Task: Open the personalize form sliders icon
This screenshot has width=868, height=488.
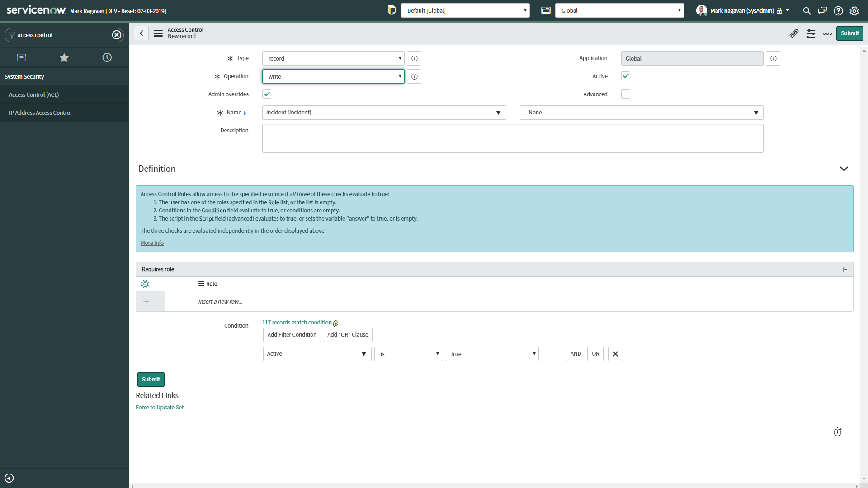Action: click(811, 33)
